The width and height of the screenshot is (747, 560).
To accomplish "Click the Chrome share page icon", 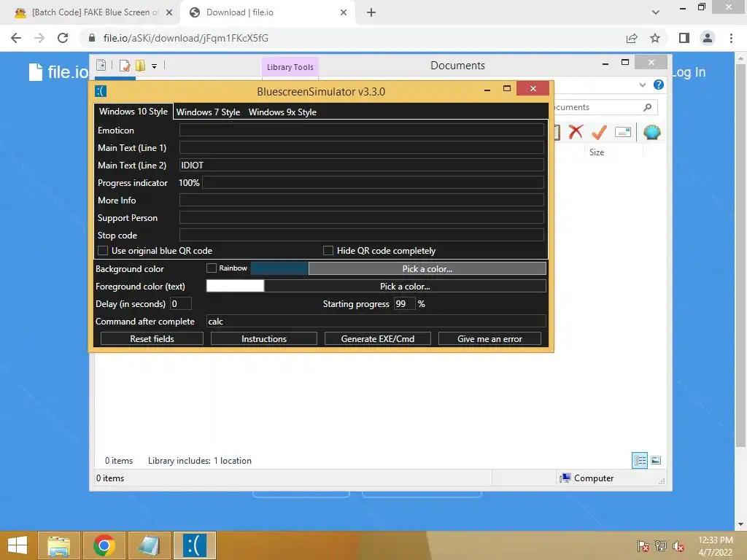I will (x=632, y=38).
